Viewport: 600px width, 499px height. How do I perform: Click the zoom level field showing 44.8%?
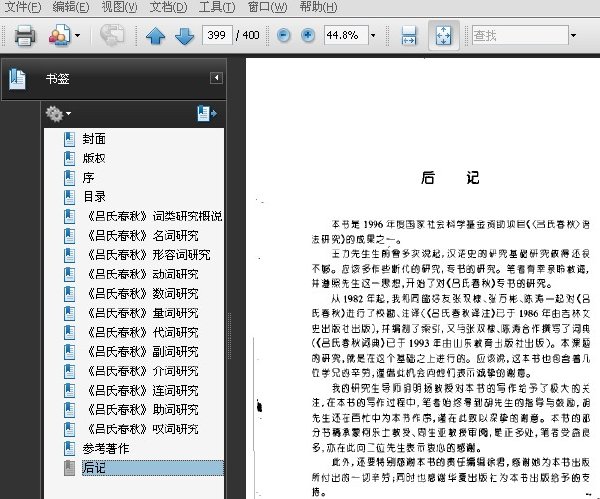point(346,35)
